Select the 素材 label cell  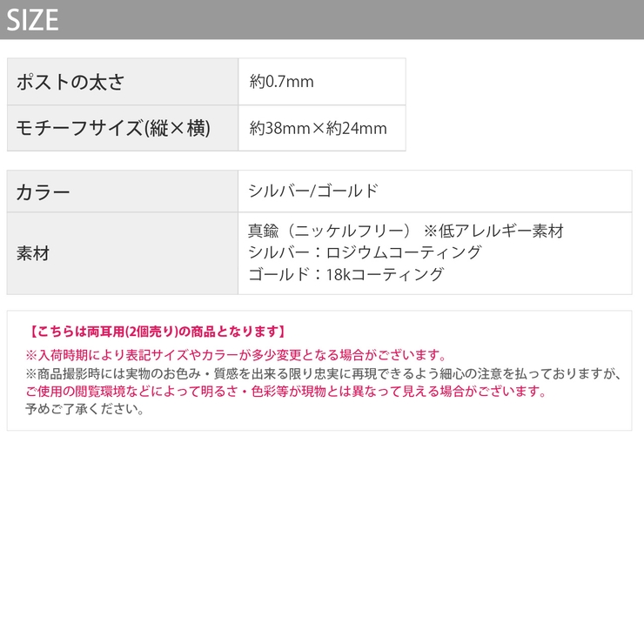pos(123,253)
